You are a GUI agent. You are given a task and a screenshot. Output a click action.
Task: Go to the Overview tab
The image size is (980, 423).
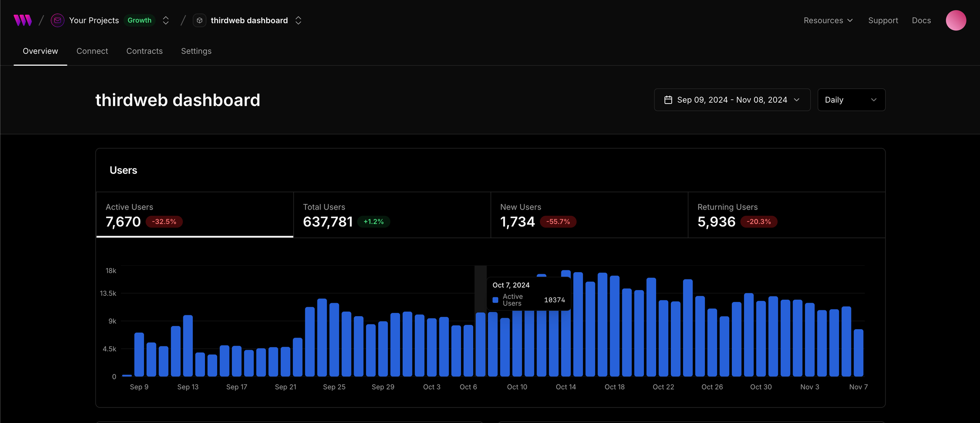point(40,51)
